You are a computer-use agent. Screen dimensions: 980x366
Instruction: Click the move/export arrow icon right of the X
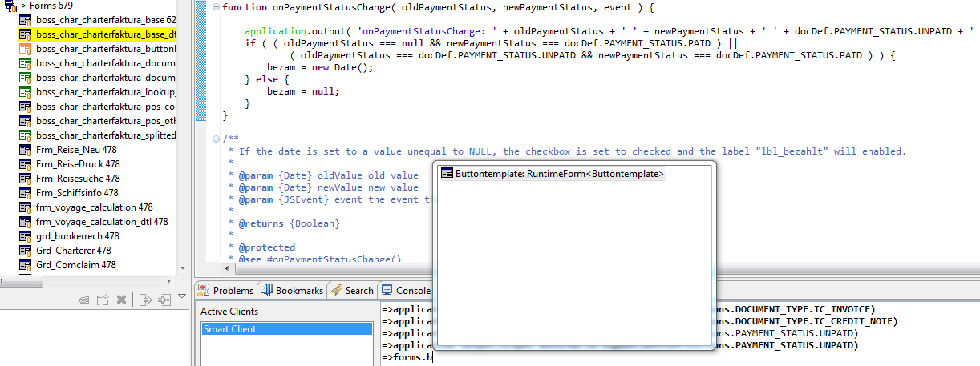pyautogui.click(x=145, y=300)
